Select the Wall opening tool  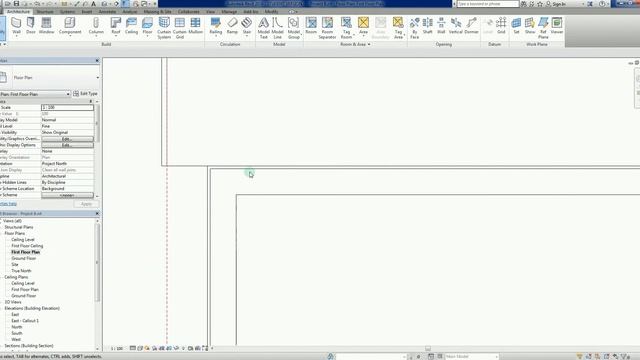tap(441, 26)
